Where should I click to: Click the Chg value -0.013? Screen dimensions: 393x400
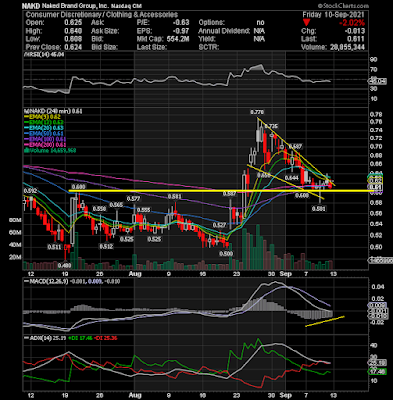[x=355, y=31]
